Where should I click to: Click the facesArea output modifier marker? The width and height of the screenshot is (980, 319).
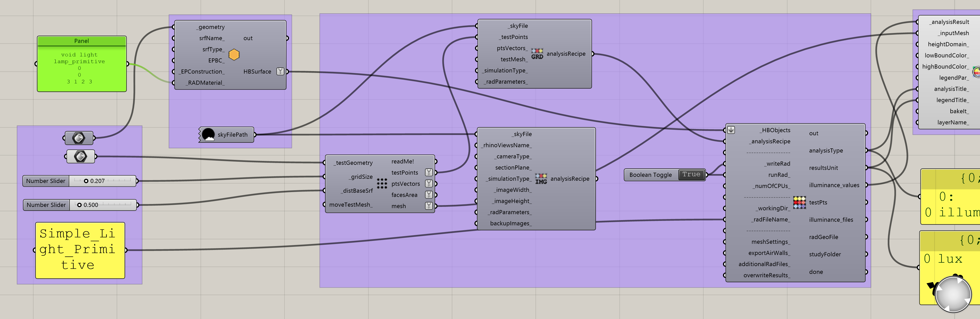[x=429, y=195]
